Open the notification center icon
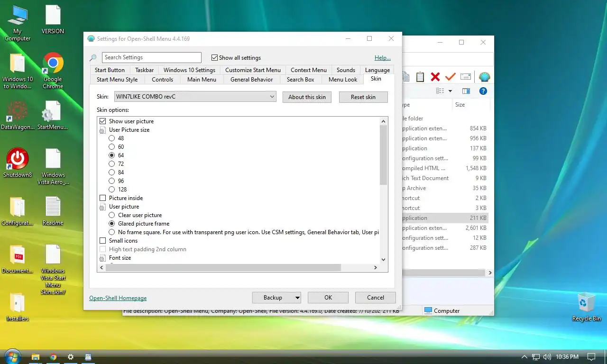Image resolution: width=607 pixels, height=364 pixels. pyautogui.click(x=591, y=357)
